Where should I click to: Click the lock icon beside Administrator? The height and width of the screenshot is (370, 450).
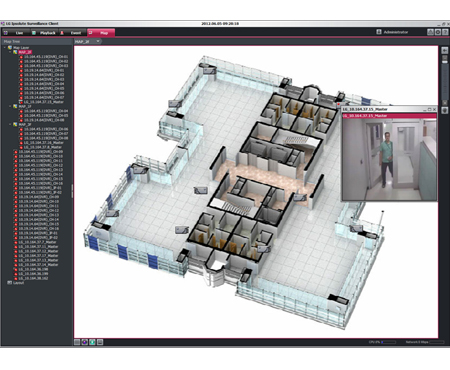pos(379,32)
